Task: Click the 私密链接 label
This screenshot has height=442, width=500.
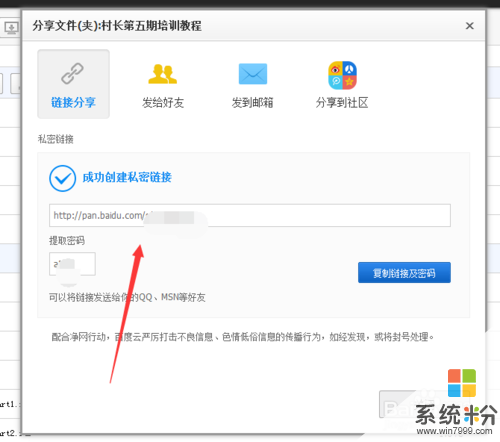Action: click(x=56, y=139)
